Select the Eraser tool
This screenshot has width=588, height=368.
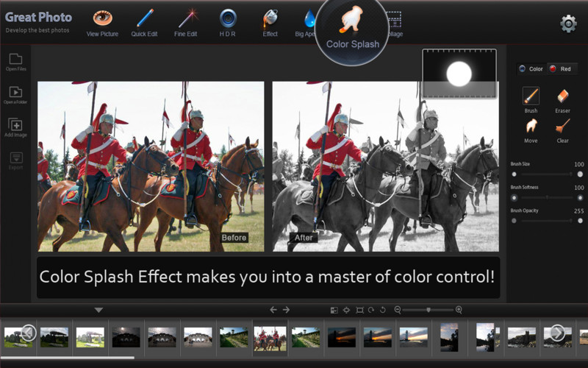pos(562,100)
